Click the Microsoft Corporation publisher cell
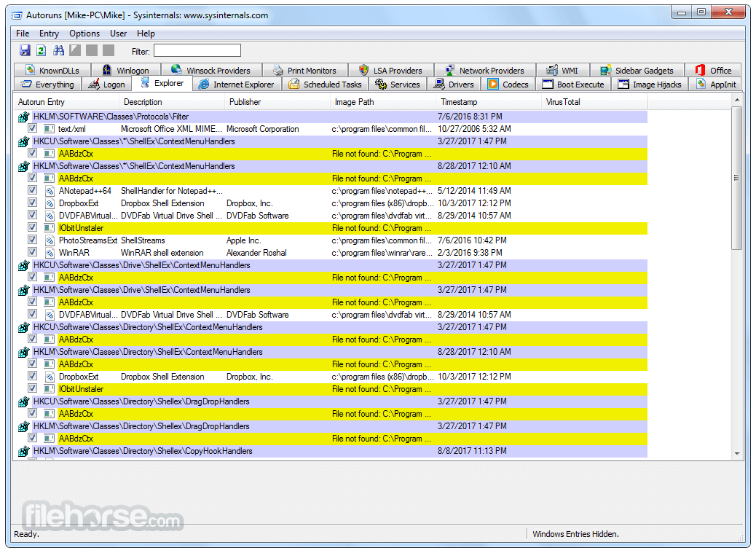Screen dimensions: 756x553 point(263,129)
